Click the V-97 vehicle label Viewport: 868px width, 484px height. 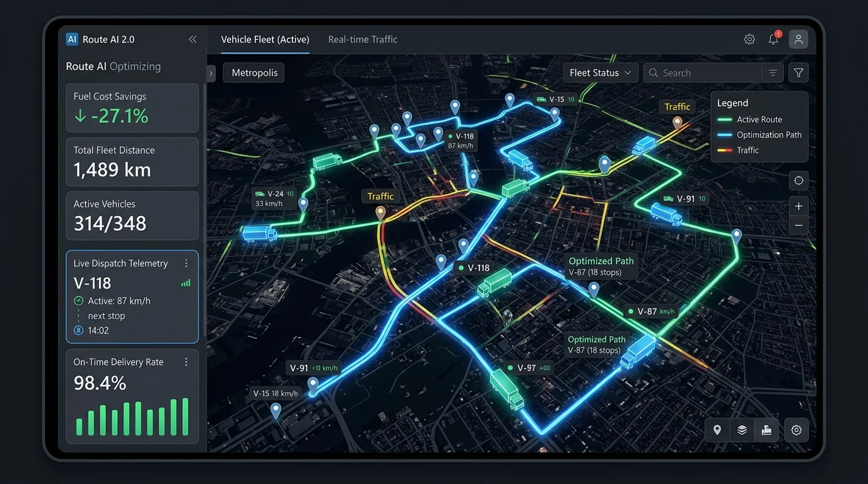click(x=529, y=368)
